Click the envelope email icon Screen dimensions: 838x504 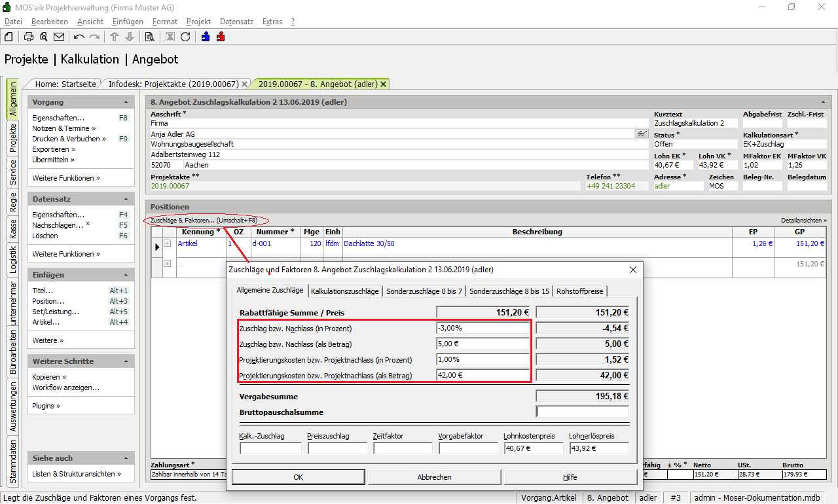tap(59, 37)
